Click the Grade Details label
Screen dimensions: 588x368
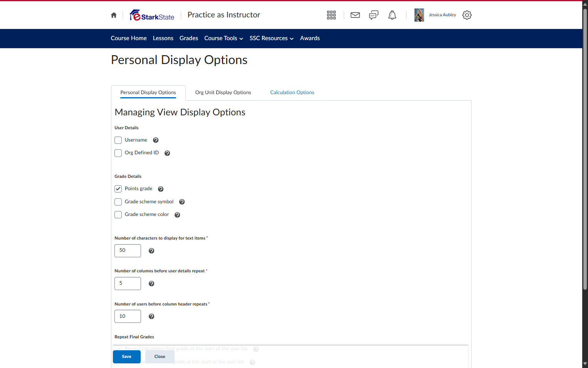[128, 177]
